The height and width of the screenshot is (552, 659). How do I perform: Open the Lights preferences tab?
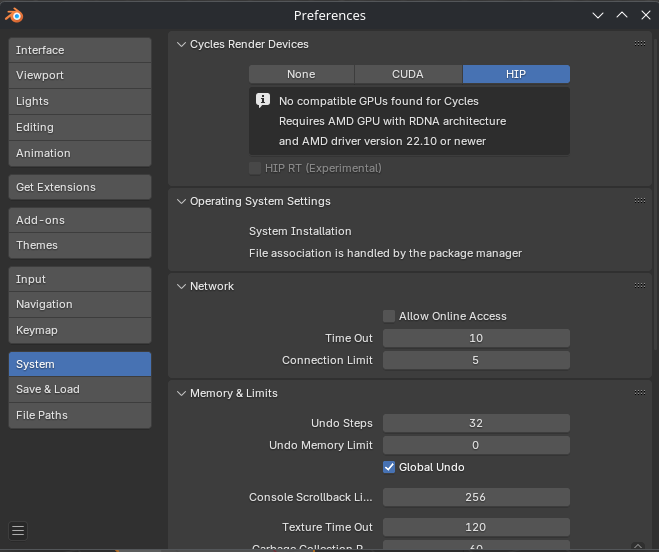80,101
